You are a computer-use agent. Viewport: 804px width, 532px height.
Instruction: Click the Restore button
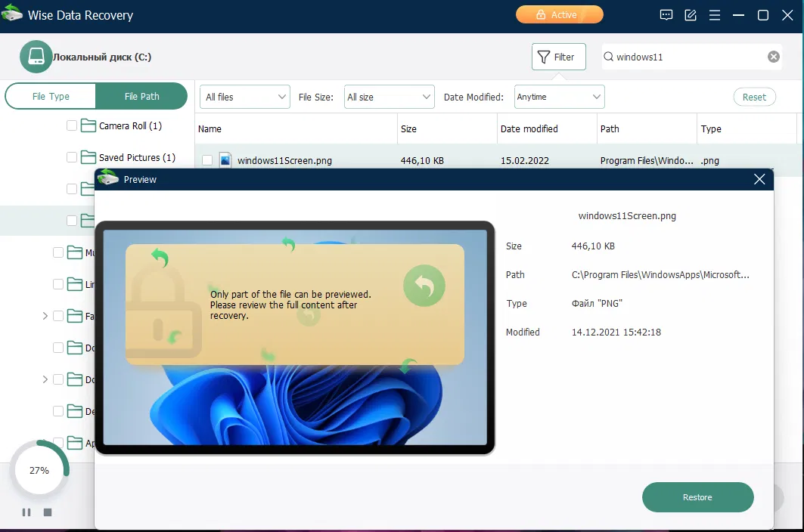(698, 497)
